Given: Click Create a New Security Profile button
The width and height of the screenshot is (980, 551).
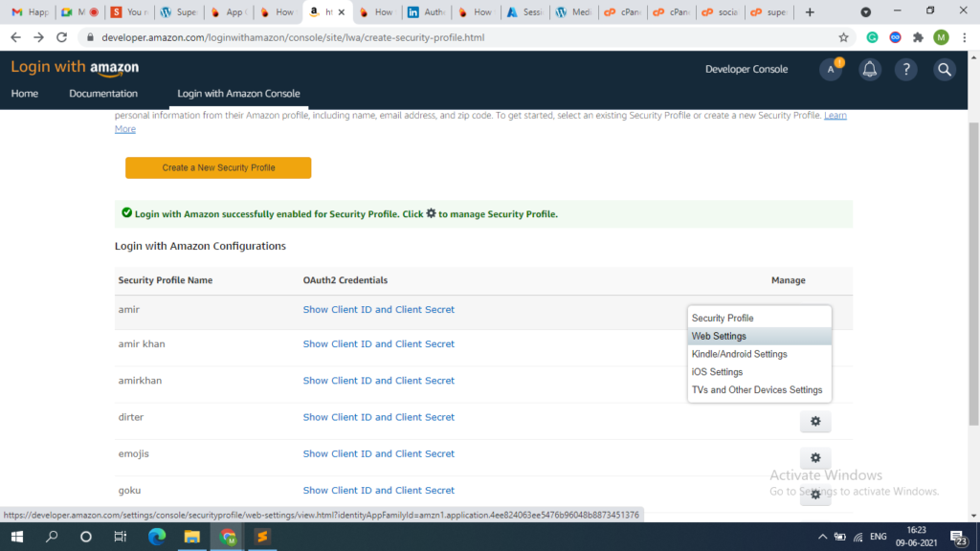Looking at the screenshot, I should tap(218, 167).
